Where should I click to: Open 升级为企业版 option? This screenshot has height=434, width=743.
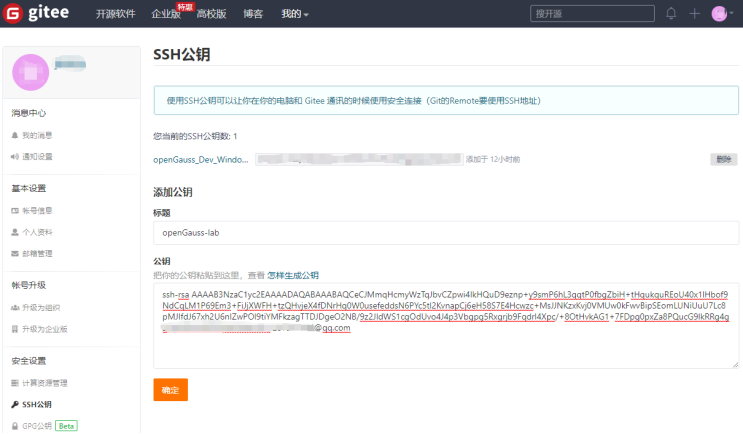pyautogui.click(x=45, y=329)
